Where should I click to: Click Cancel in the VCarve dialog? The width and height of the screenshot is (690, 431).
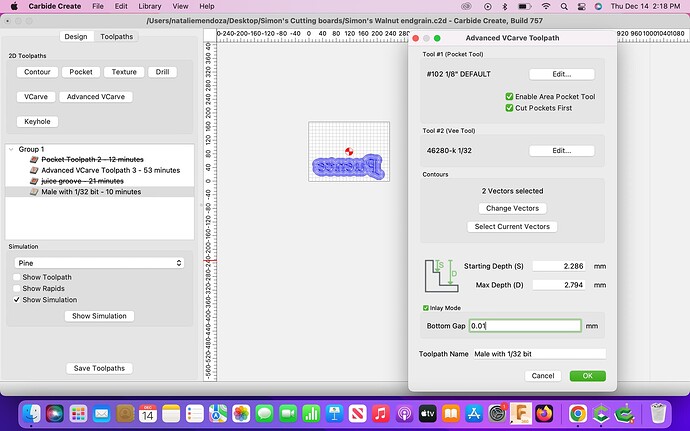(x=543, y=376)
